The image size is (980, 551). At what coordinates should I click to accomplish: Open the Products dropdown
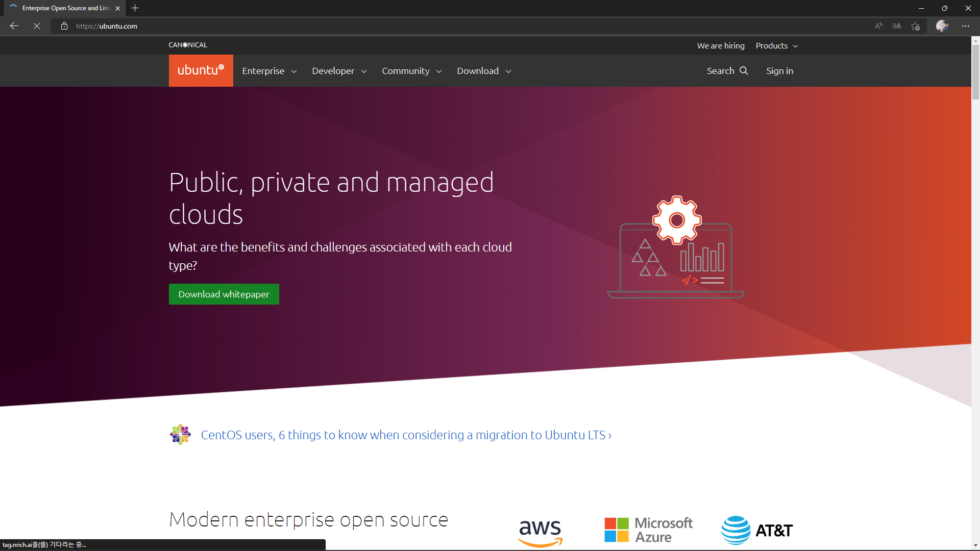776,46
